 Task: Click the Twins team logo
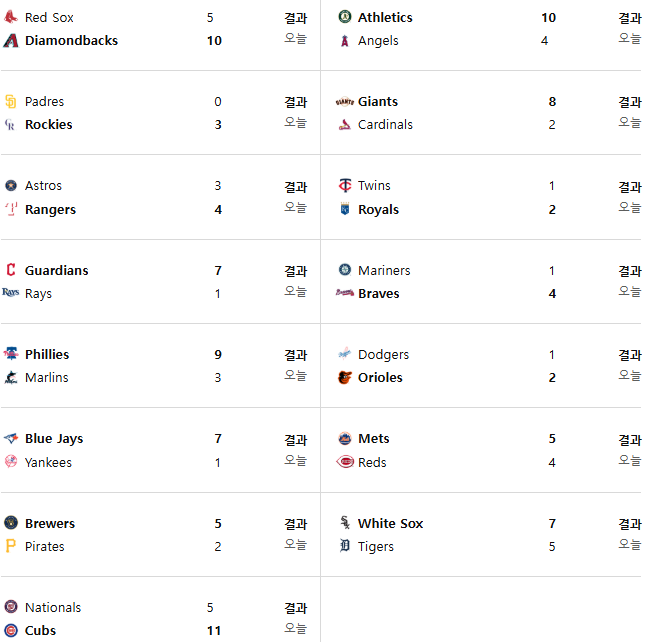[x=345, y=185]
